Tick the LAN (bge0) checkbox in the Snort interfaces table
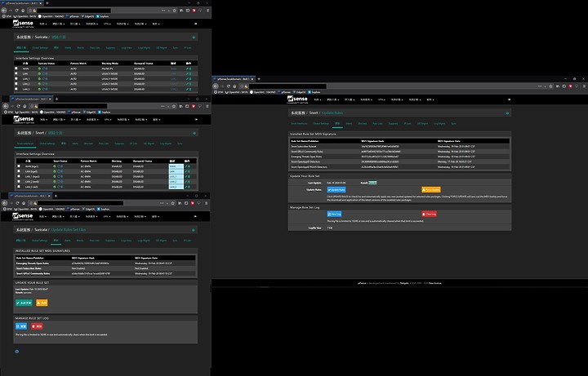 tap(19, 171)
